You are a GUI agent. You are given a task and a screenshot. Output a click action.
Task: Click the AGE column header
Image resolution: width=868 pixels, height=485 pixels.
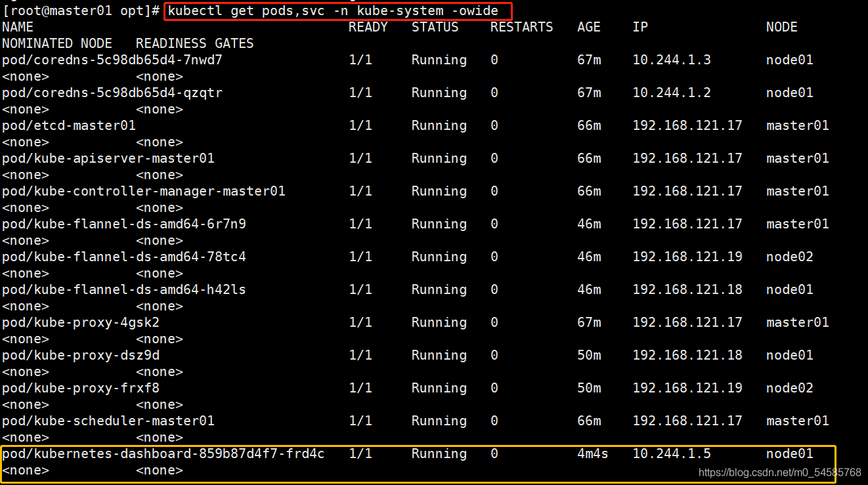(x=589, y=27)
